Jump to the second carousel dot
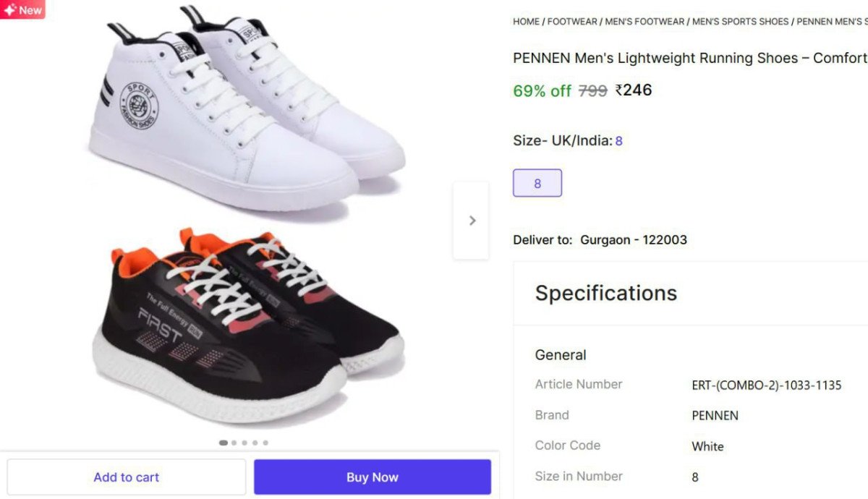This screenshot has width=868, height=499. (234, 443)
